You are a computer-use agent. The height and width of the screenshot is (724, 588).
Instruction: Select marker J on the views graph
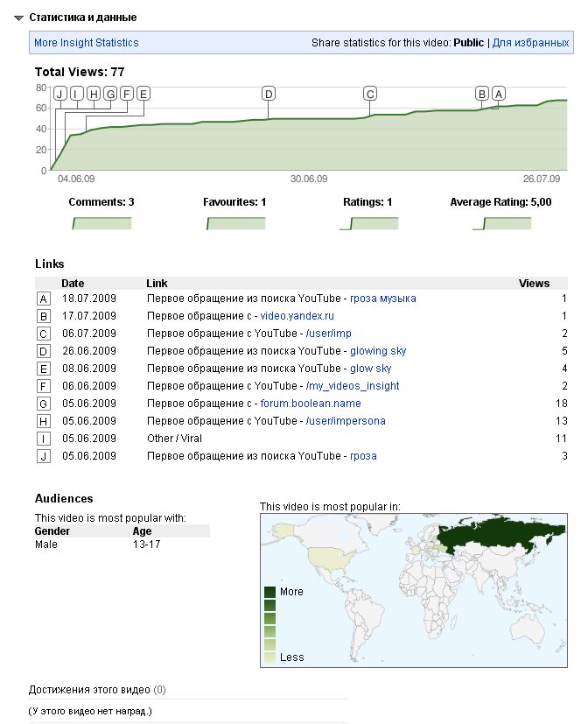pos(59,94)
